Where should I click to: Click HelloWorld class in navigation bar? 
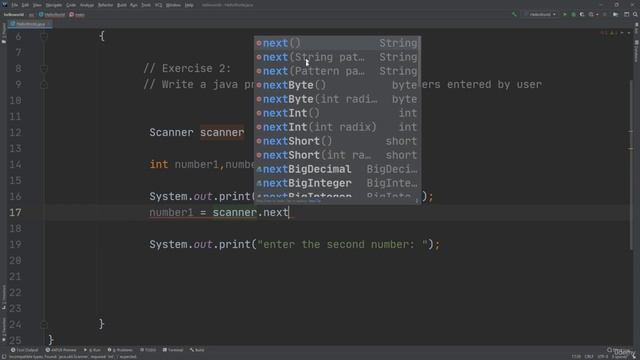pos(52,14)
